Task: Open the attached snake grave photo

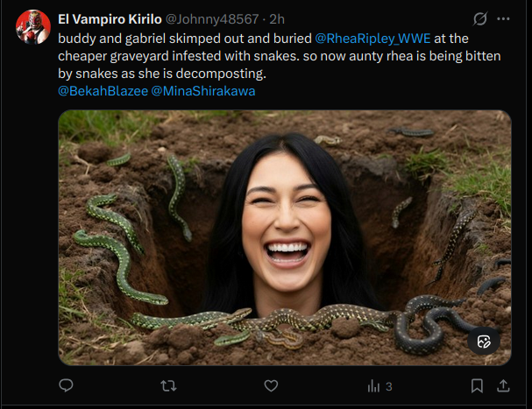Action: [284, 236]
